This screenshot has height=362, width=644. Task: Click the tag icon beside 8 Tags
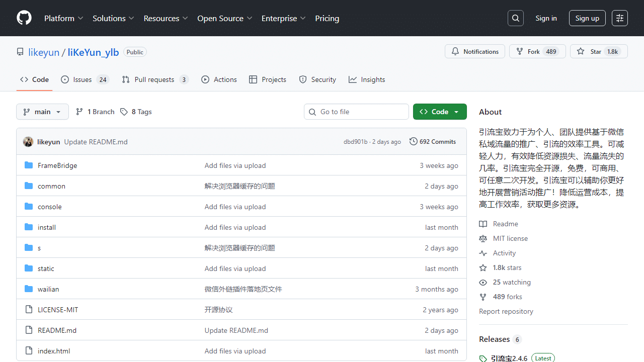124,112
